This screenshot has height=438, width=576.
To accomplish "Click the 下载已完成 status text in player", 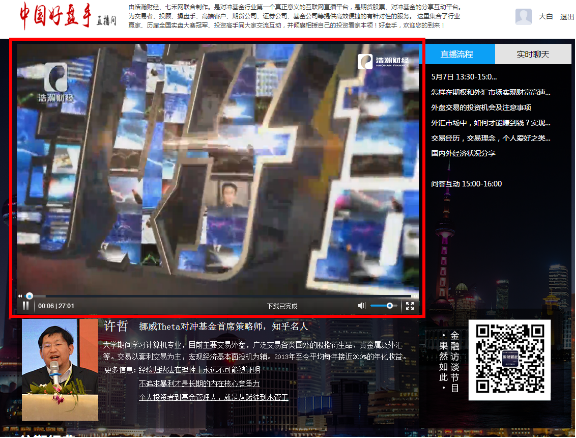I will 282,306.
